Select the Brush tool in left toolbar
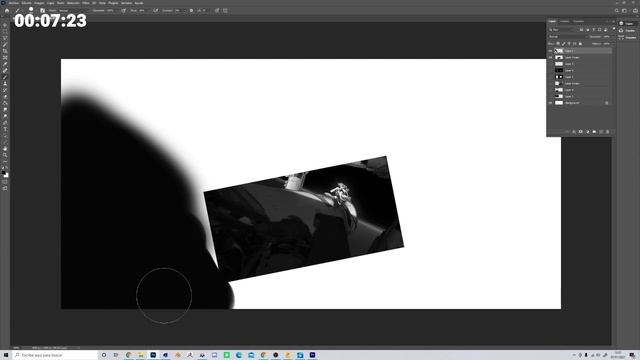The image size is (640, 360). point(5,77)
